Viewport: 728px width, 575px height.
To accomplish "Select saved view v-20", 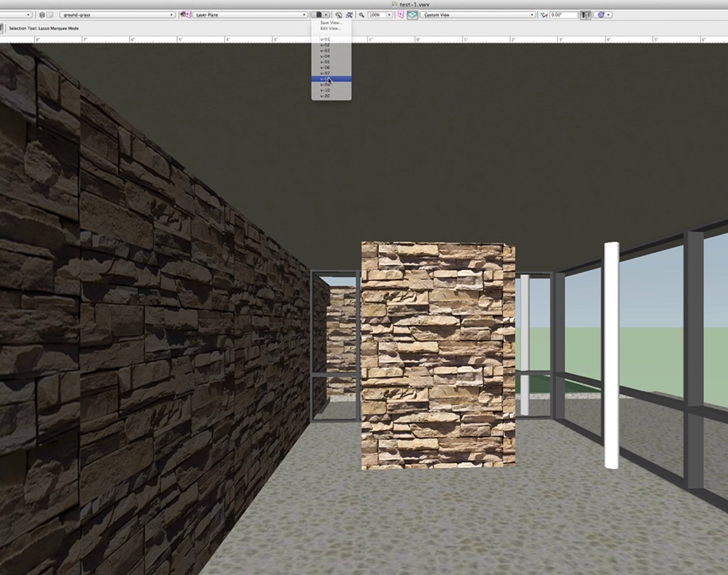I will click(325, 96).
